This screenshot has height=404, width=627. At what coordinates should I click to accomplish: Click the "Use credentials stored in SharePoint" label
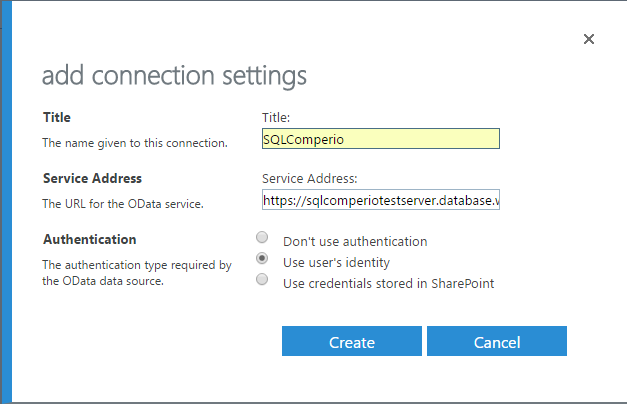point(389,284)
